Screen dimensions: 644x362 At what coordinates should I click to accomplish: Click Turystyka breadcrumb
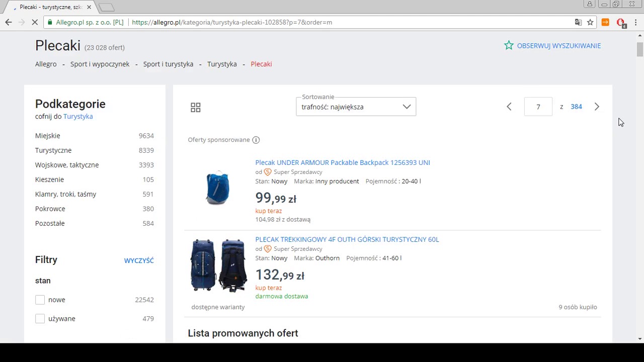[x=222, y=64]
